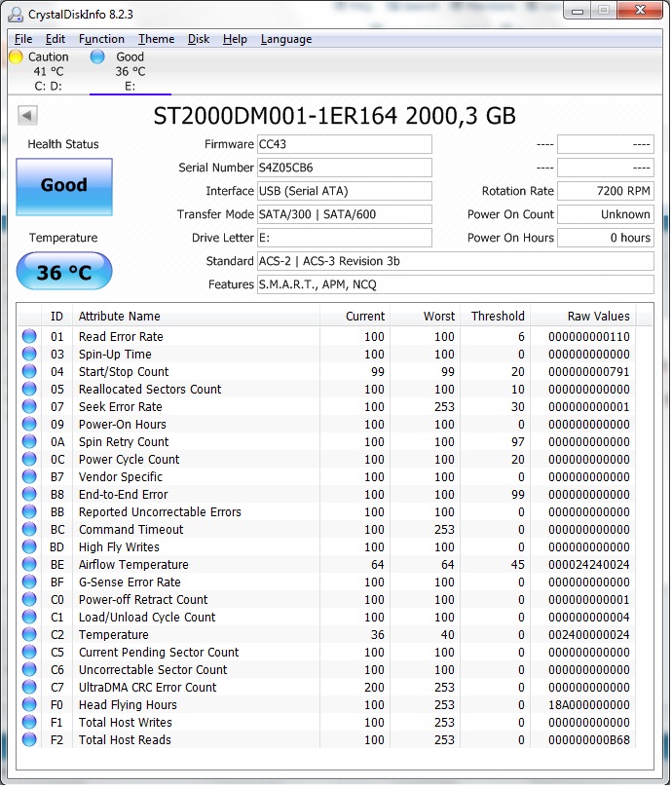Open the Edit menu
672x789 pixels.
point(56,39)
